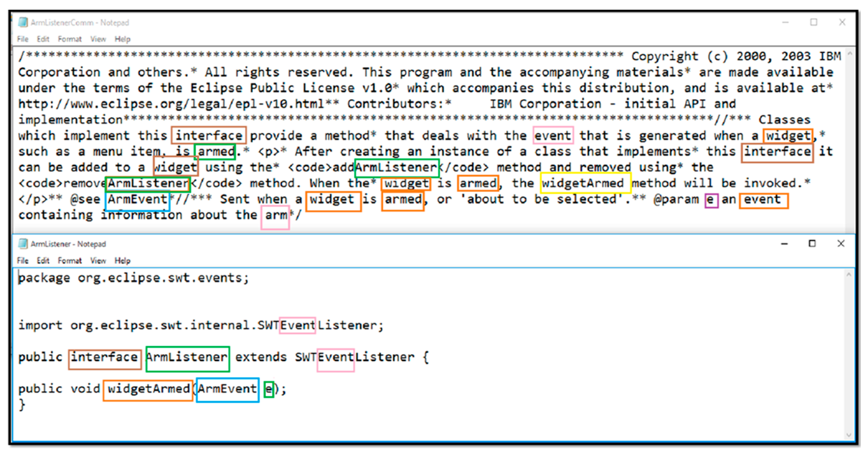Close the ArmListener Notepad window
The image size is (868, 456).
pyautogui.click(x=841, y=243)
